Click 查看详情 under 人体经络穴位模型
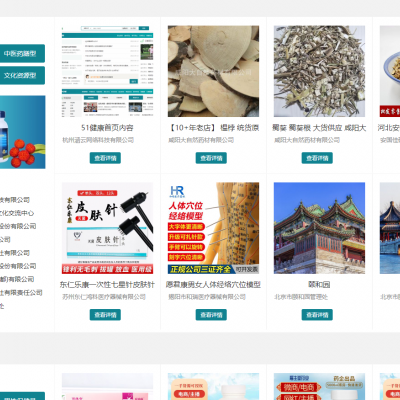400x400 pixels. click(x=211, y=315)
